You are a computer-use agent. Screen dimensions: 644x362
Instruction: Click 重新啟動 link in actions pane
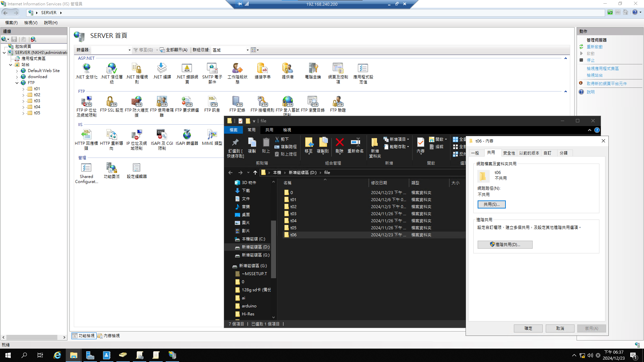point(594,47)
